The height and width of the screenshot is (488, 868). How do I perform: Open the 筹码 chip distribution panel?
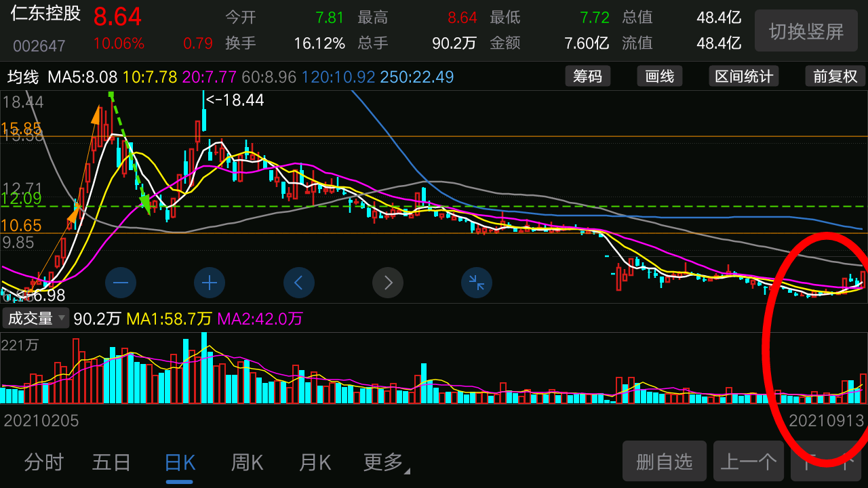[x=587, y=76]
